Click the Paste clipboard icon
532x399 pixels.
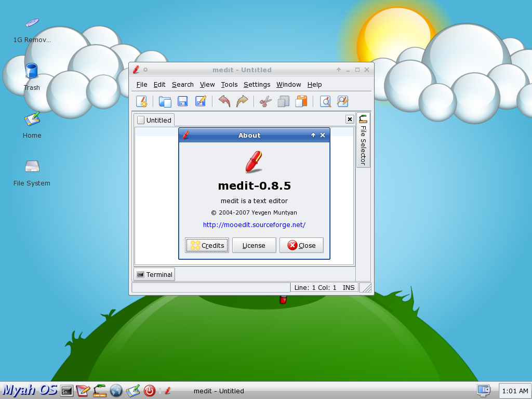301,101
